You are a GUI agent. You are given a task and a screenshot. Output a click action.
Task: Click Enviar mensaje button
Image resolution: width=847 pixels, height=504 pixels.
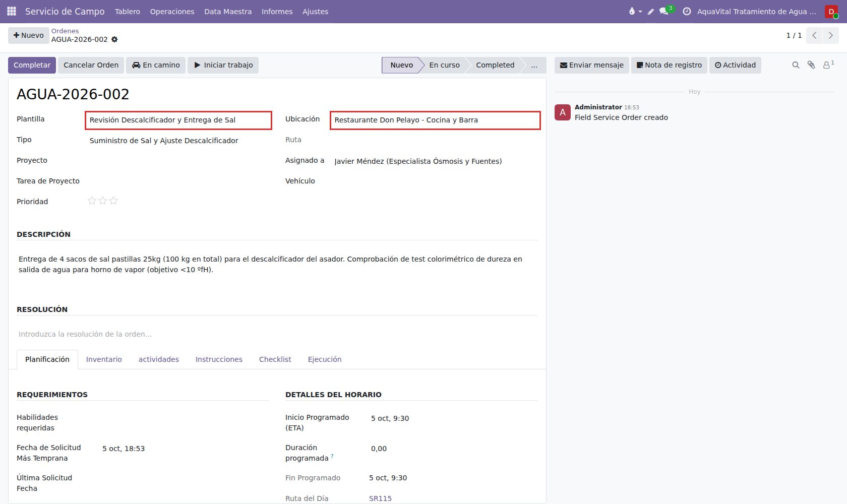tap(592, 65)
